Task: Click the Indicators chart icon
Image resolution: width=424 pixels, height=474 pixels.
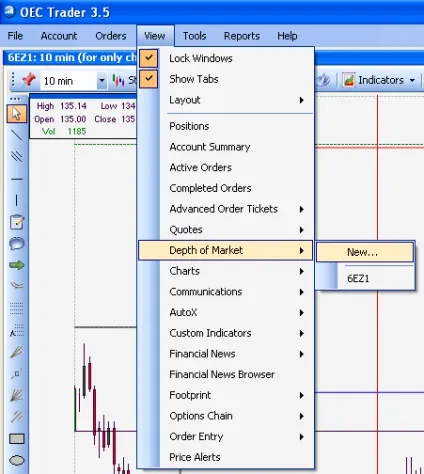Action: [349, 80]
